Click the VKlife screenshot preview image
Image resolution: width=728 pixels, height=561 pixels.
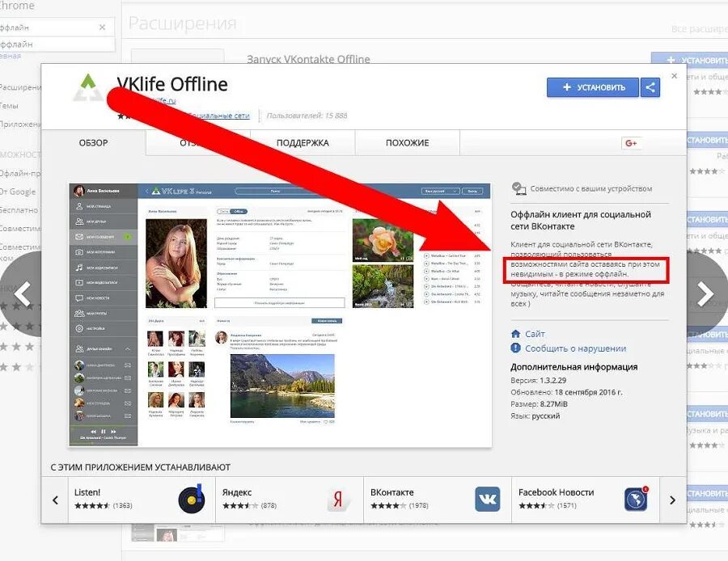[280, 315]
